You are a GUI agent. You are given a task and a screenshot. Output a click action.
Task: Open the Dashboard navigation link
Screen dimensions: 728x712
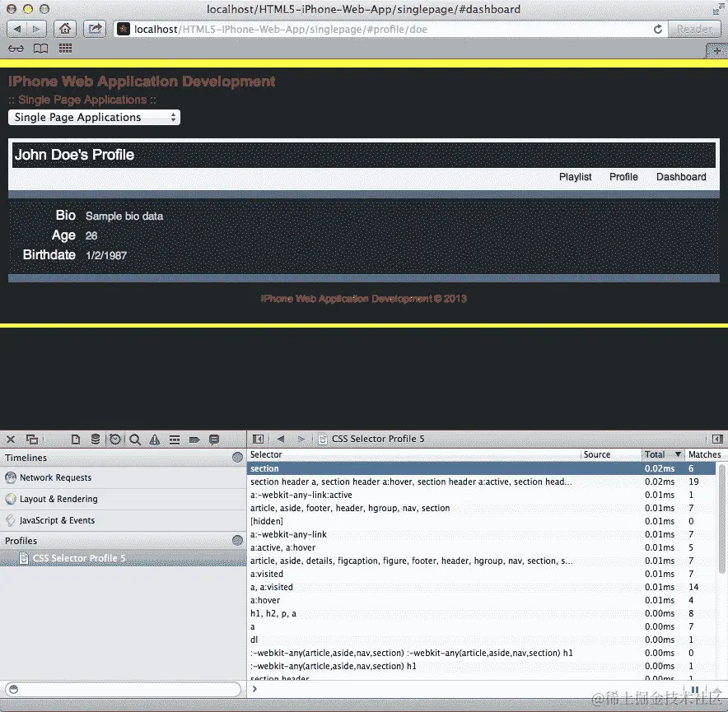click(681, 177)
